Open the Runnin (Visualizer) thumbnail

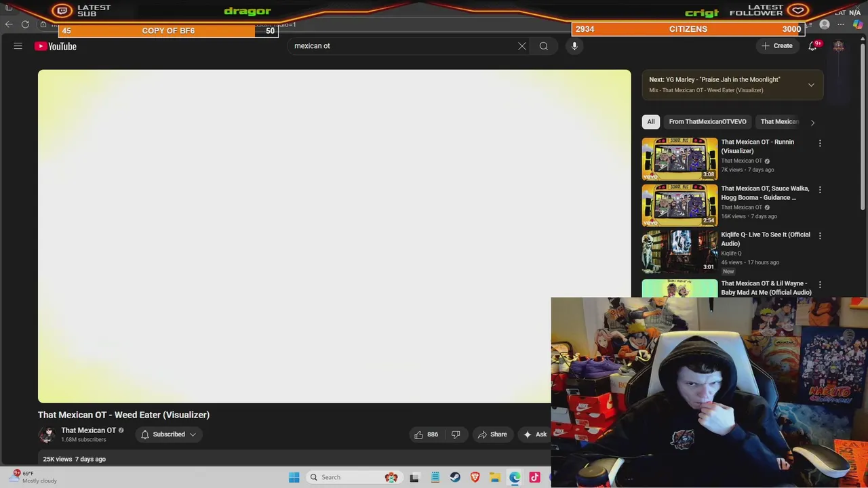pos(679,159)
